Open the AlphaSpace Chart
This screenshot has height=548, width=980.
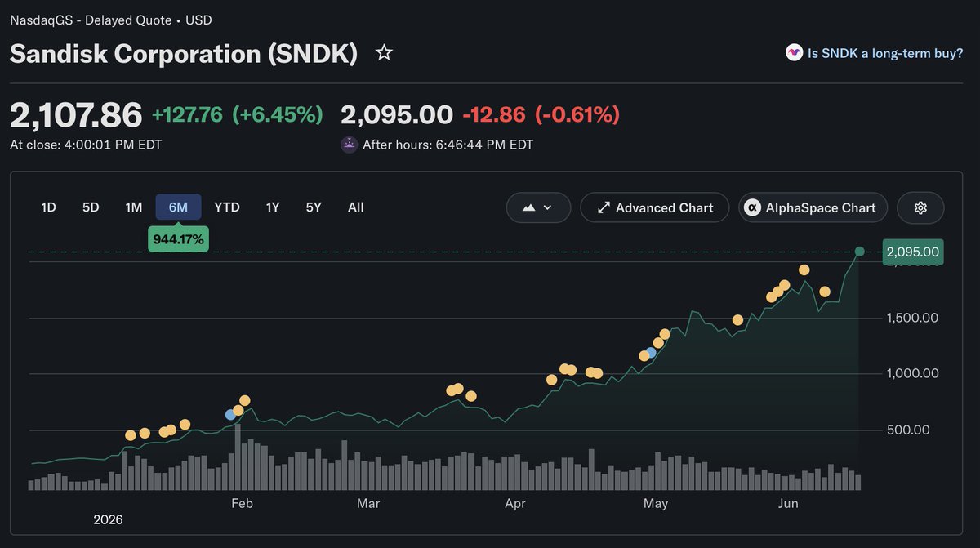coord(813,207)
